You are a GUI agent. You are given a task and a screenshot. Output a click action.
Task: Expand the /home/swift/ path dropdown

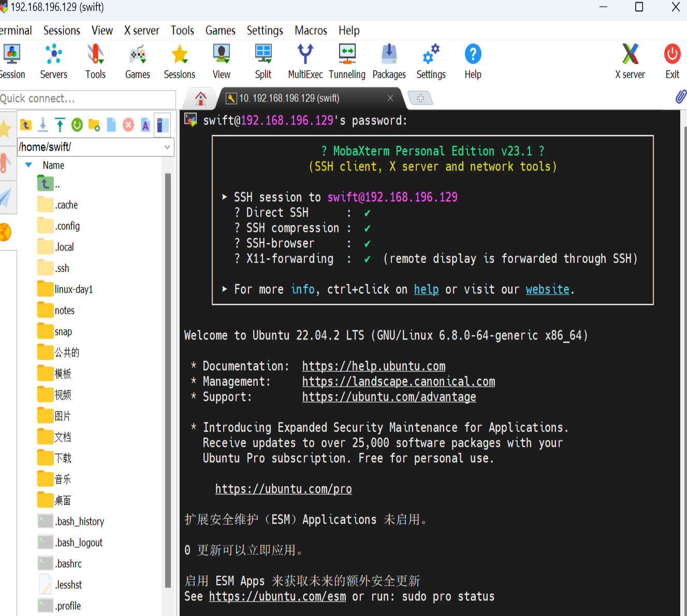pyautogui.click(x=167, y=147)
